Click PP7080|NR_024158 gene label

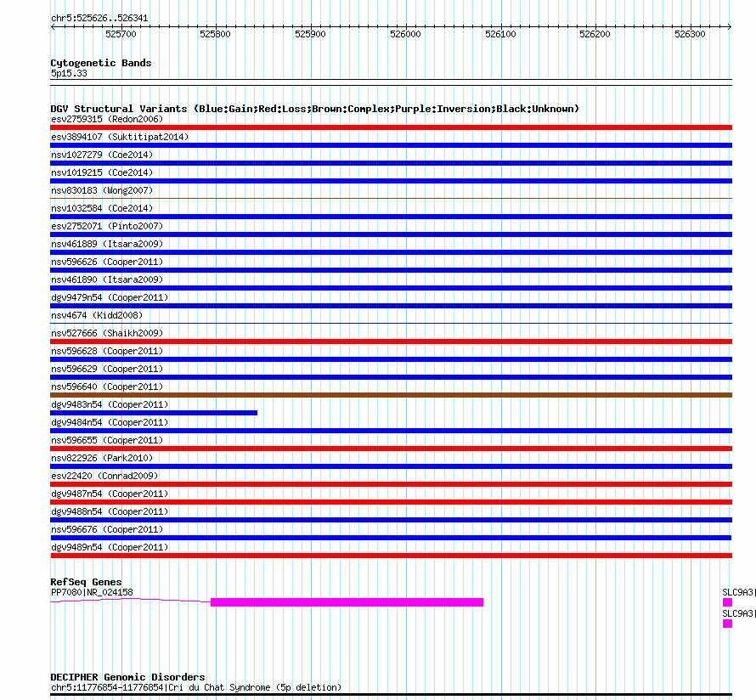point(92,592)
